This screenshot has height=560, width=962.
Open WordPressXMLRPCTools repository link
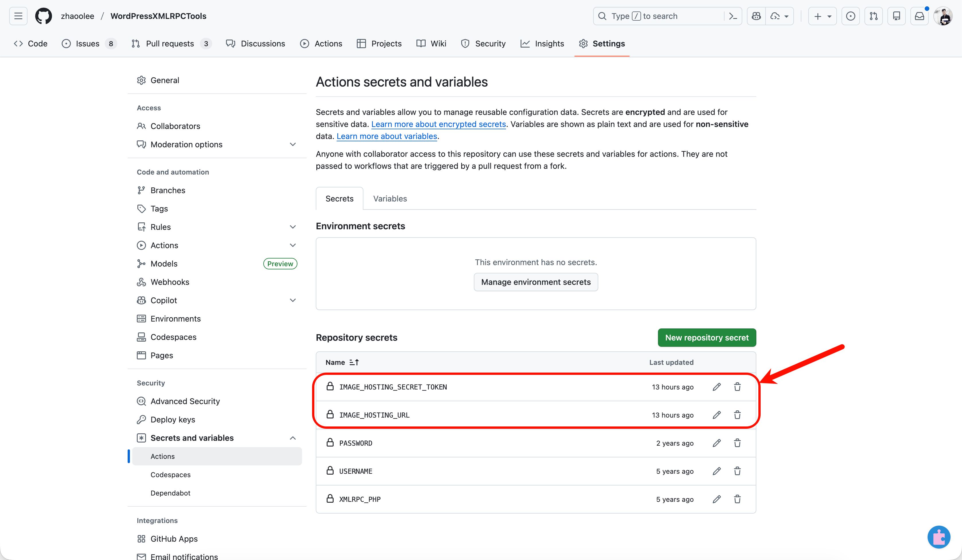[x=158, y=16]
